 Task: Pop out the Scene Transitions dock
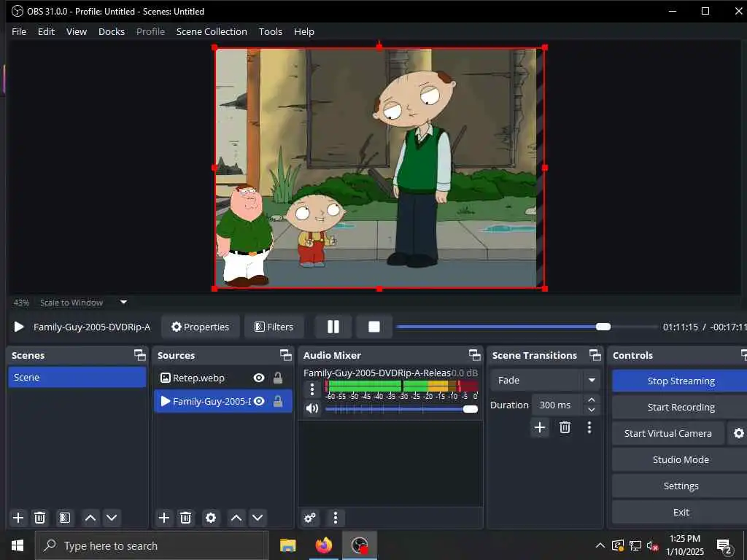click(595, 355)
